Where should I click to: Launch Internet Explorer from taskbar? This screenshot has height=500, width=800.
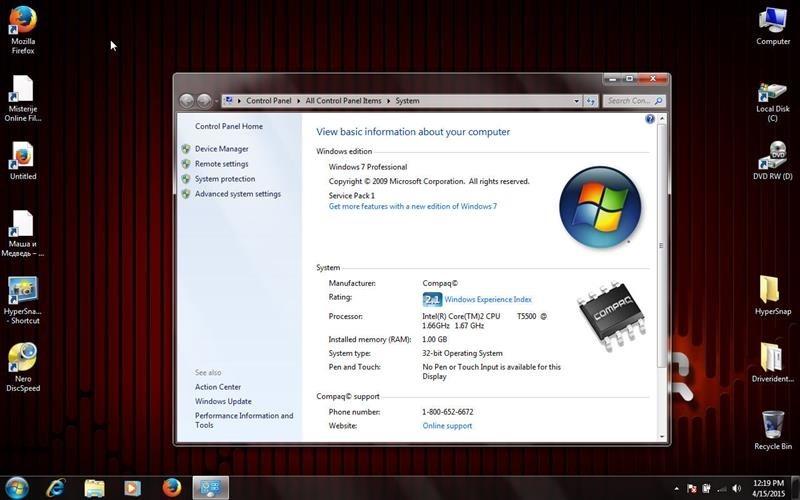coord(55,488)
